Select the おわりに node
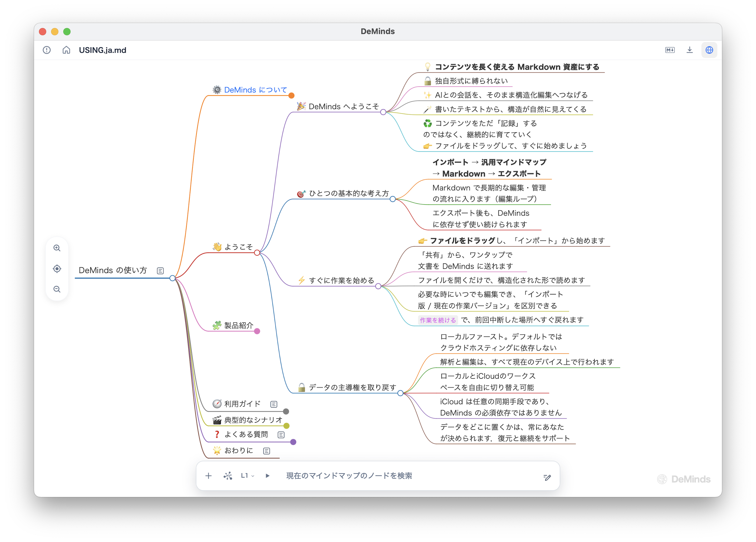 (x=233, y=451)
